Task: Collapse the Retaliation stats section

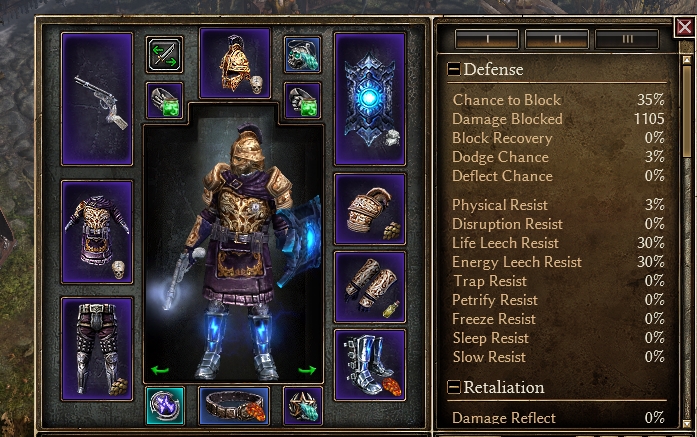Action: pos(453,387)
